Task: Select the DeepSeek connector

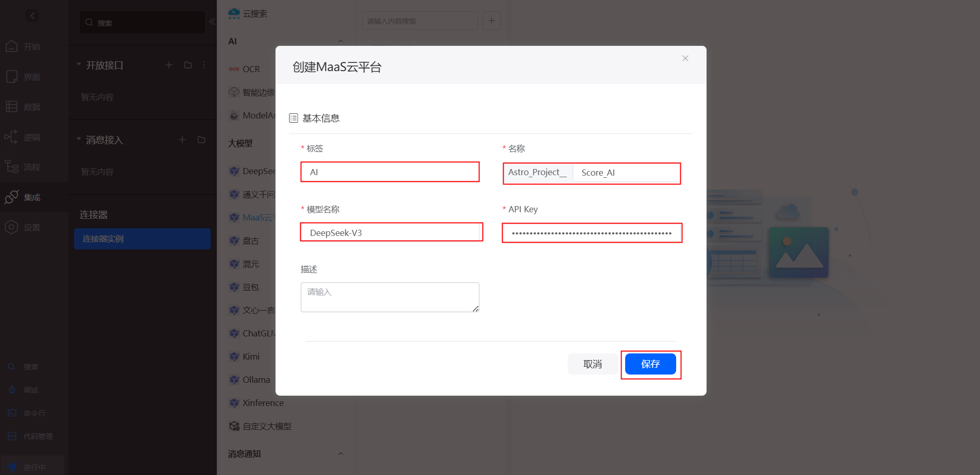Action: (x=252, y=171)
